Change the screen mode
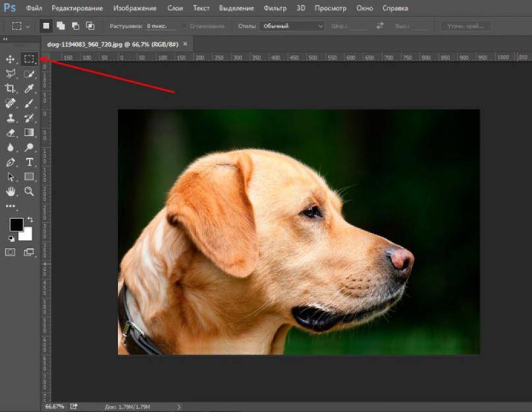The width and height of the screenshot is (532, 412). pyautogui.click(x=29, y=252)
